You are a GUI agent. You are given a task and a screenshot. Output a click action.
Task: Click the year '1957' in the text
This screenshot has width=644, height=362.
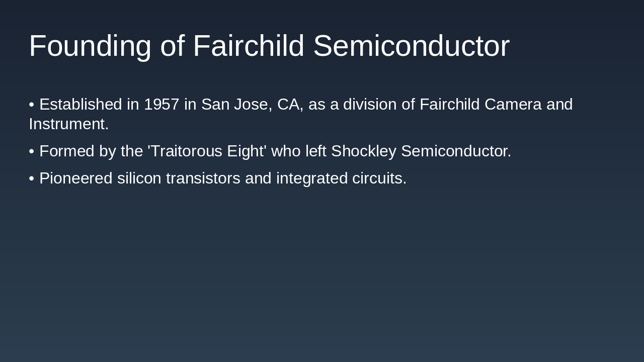coord(162,105)
